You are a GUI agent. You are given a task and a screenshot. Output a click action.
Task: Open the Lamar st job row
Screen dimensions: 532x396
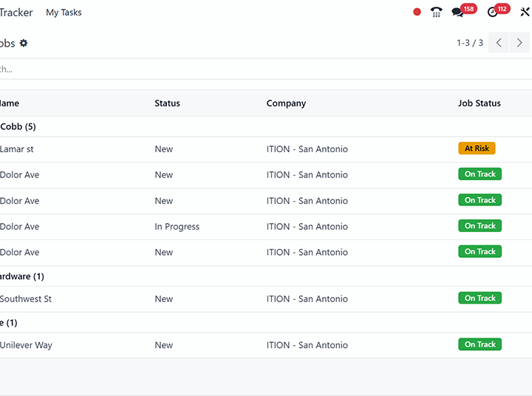click(17, 149)
